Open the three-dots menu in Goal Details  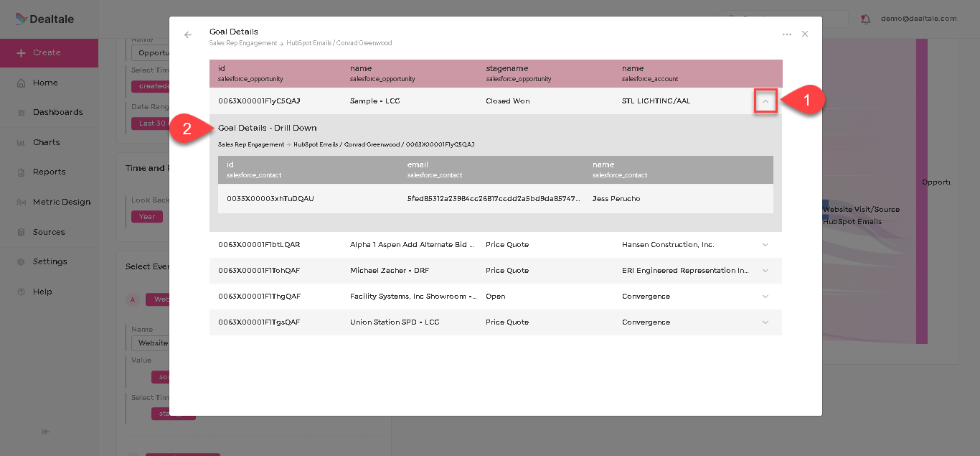(787, 34)
